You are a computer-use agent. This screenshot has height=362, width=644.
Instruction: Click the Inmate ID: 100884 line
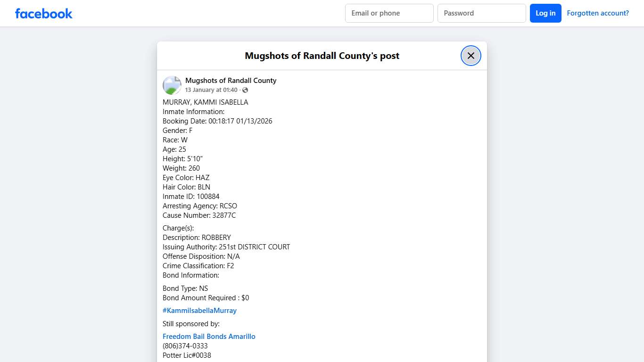pyautogui.click(x=191, y=197)
